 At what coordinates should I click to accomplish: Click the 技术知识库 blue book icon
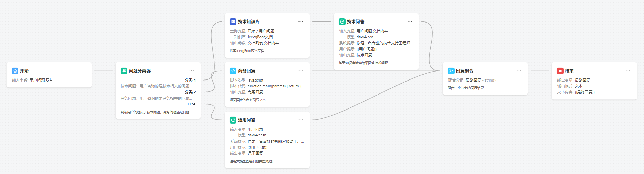coord(233,21)
